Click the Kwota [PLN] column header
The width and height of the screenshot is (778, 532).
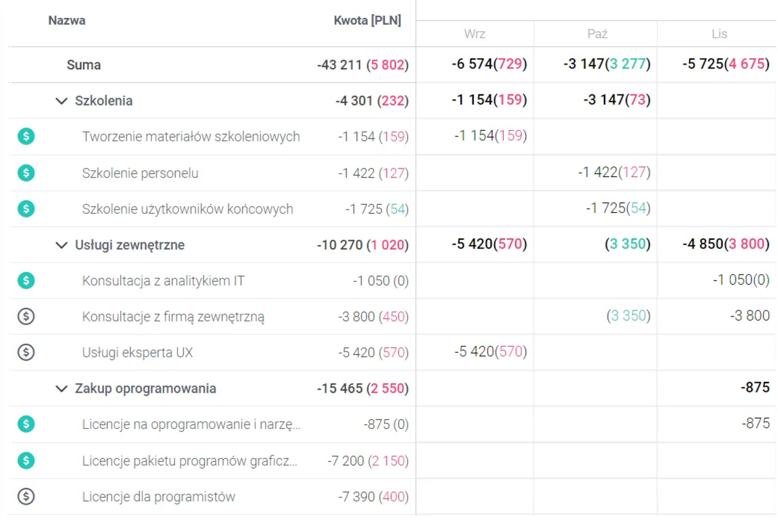coord(367,20)
